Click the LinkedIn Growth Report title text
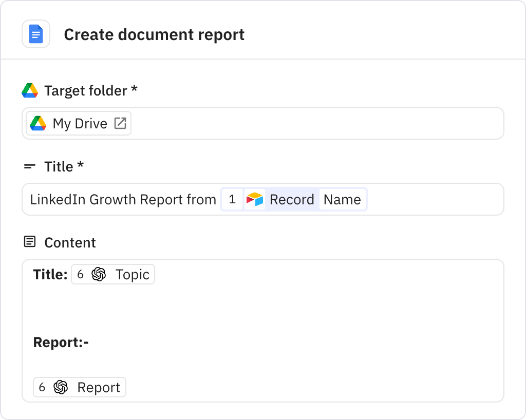Screen dimensions: 526x420 [123, 199]
